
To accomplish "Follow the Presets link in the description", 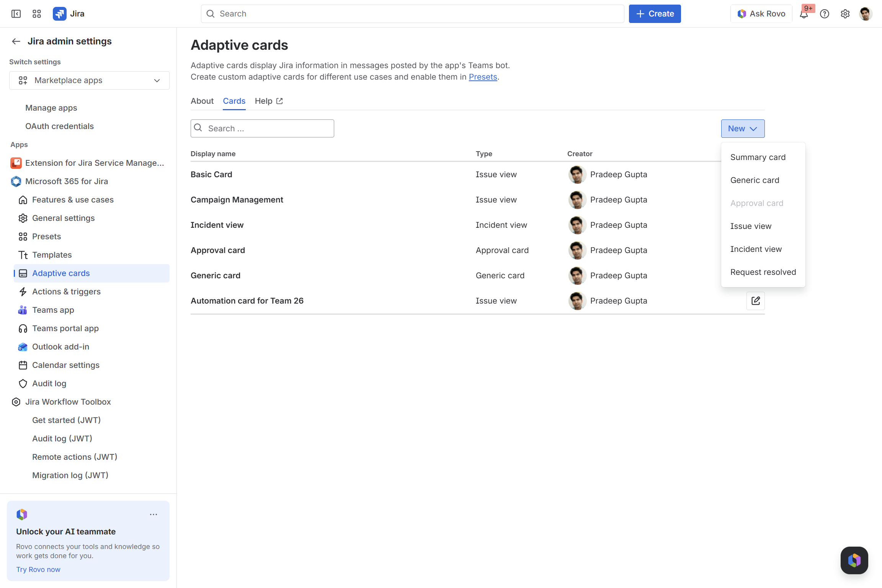I will (483, 77).
